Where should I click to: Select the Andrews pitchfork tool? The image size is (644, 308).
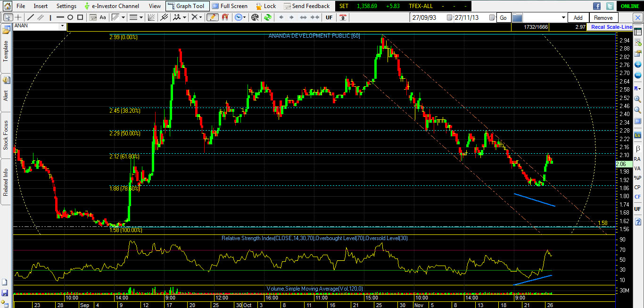(x=164, y=17)
